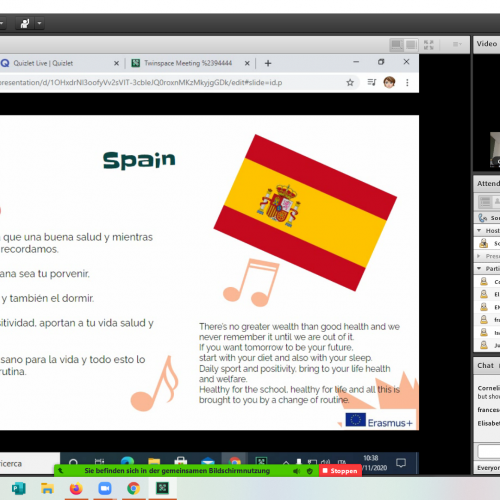Viewport: 500px width, 500px height.
Task: Open notification center in shared taskbar
Action: click(401, 463)
